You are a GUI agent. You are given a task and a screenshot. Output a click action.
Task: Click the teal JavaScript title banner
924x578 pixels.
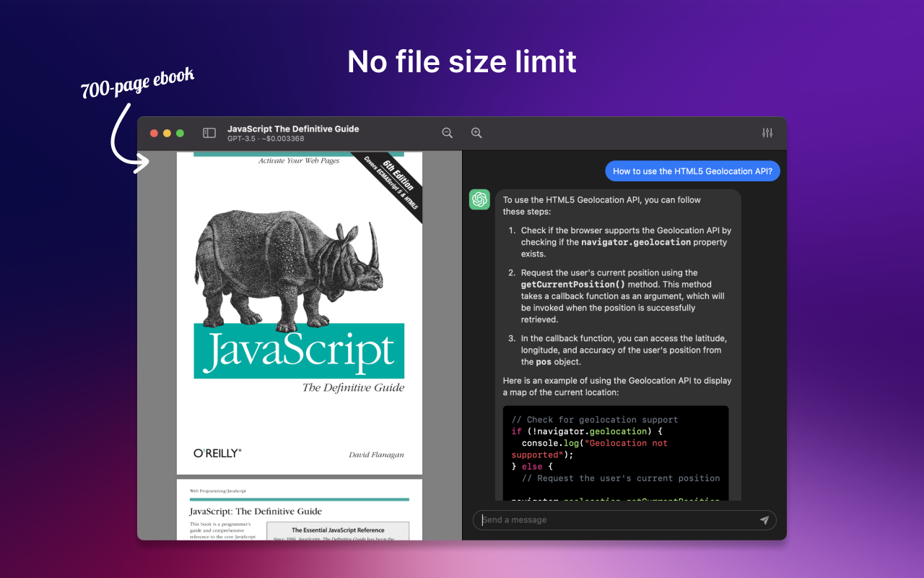(x=299, y=351)
